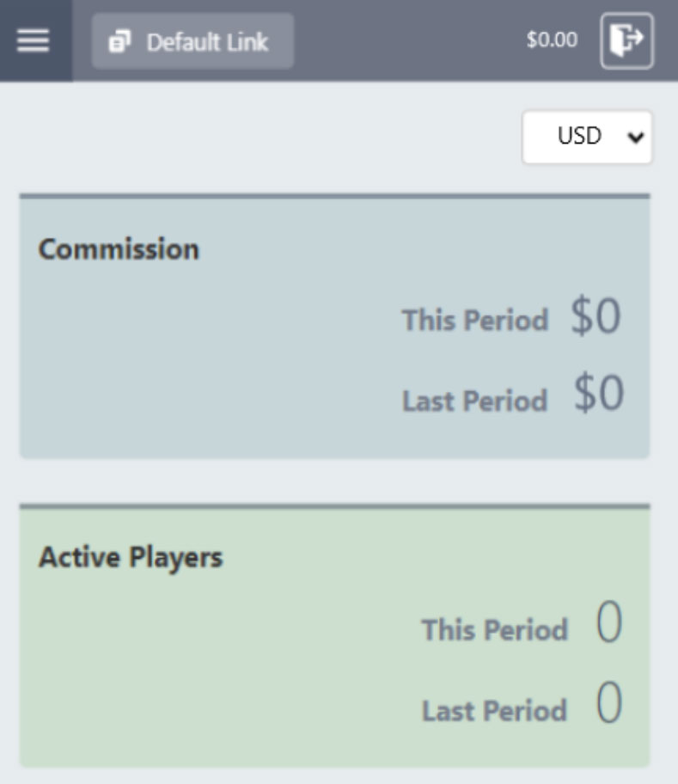Click Commission Last Period $0 value

(598, 395)
